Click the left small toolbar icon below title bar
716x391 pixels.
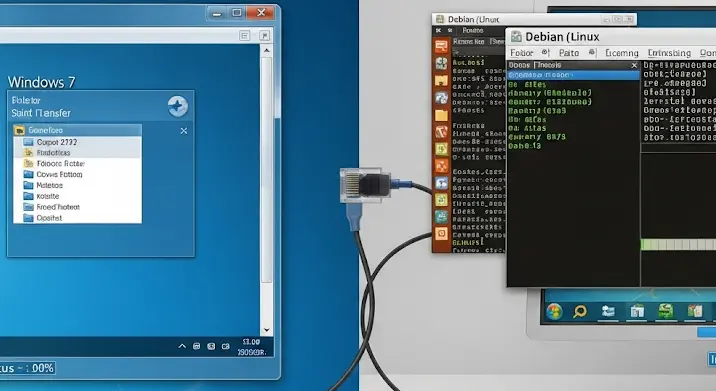click(245, 36)
